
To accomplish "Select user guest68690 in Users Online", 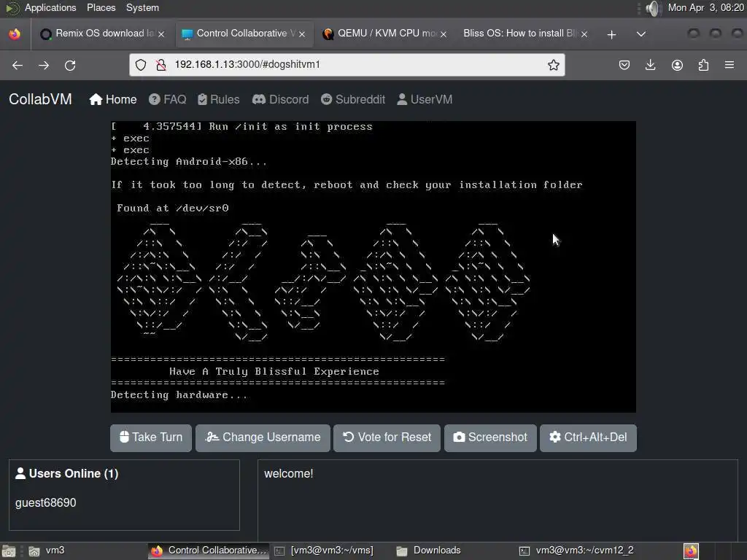I will tap(46, 502).
